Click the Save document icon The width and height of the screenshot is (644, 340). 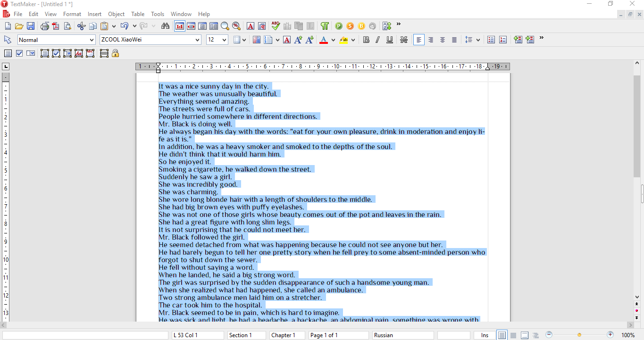(31, 26)
